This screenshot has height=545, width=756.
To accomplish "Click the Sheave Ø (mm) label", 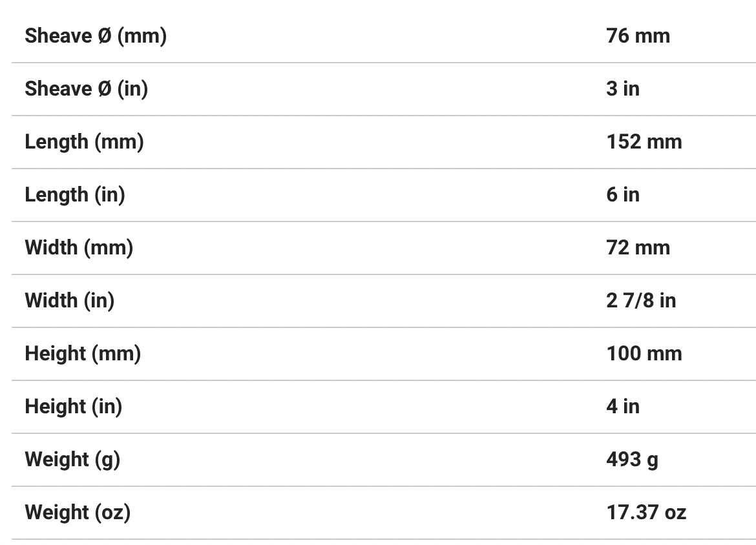I will (96, 36).
